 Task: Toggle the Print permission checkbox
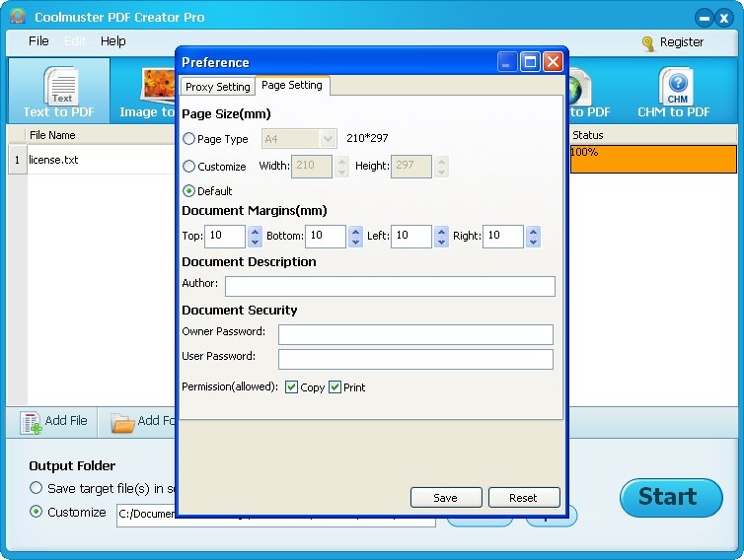pos(335,386)
